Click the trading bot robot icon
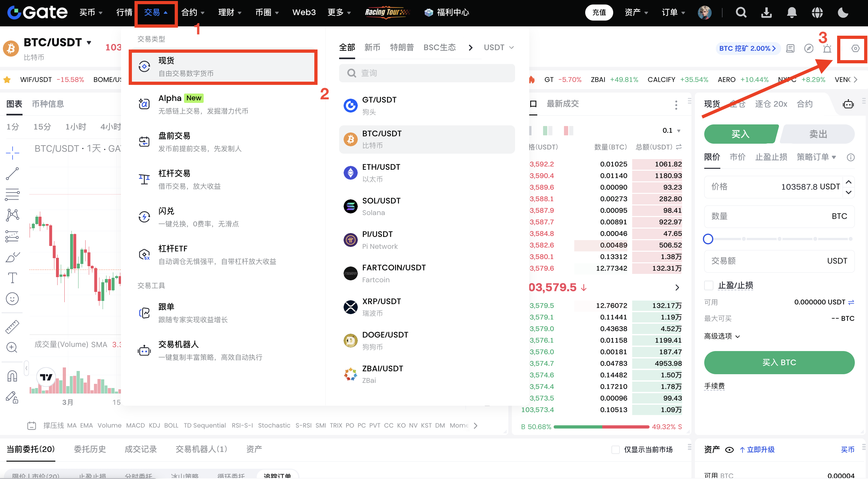This screenshot has height=479, width=868. coord(848,104)
